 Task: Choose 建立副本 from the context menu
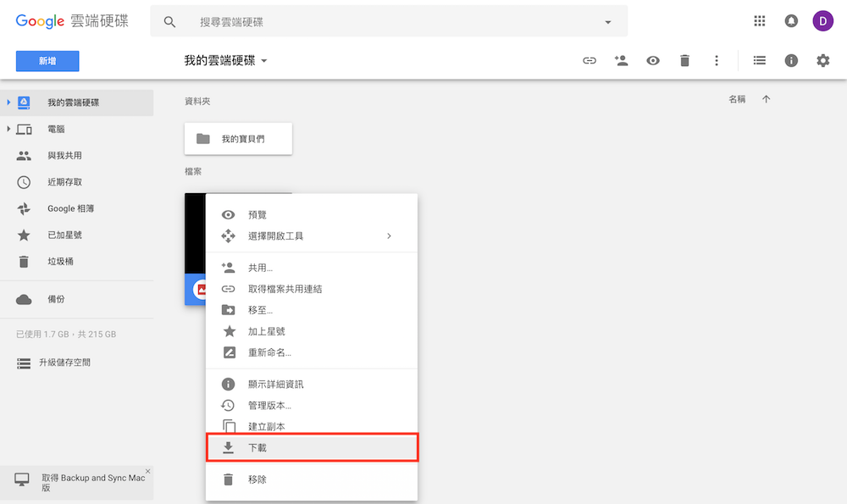312,426
